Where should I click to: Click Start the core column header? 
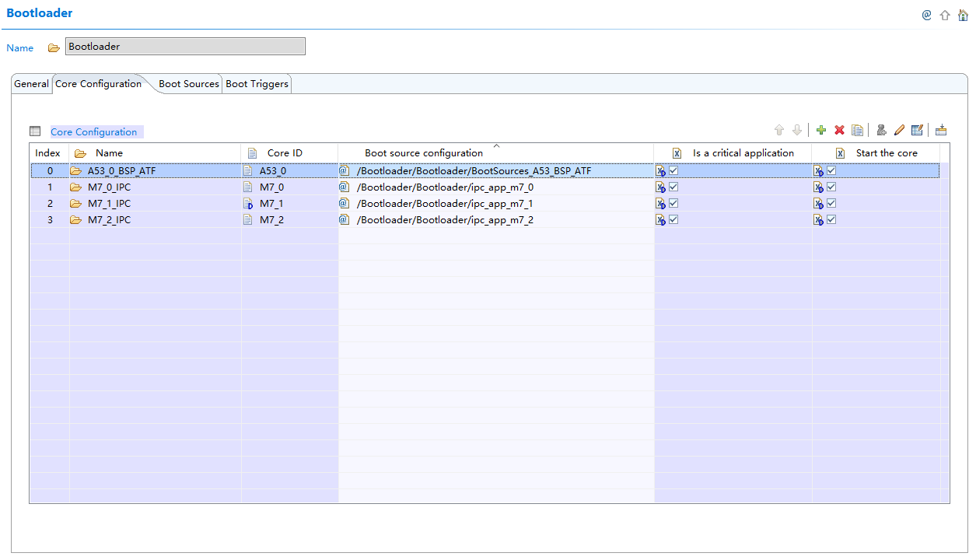876,153
